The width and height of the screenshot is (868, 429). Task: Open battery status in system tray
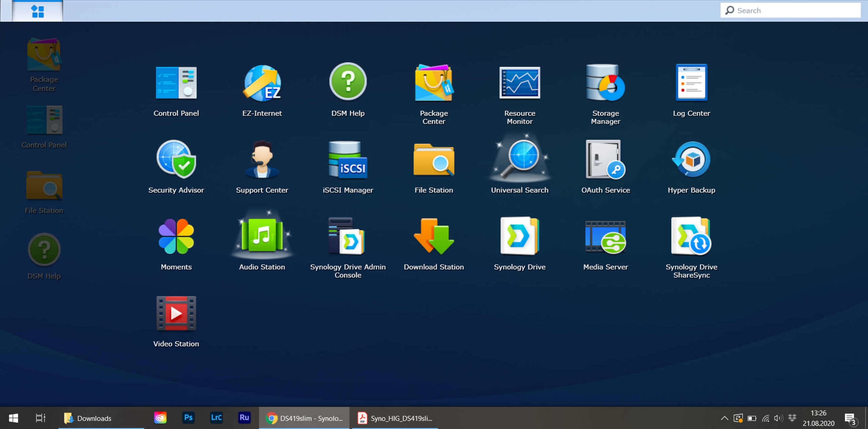coord(752,418)
